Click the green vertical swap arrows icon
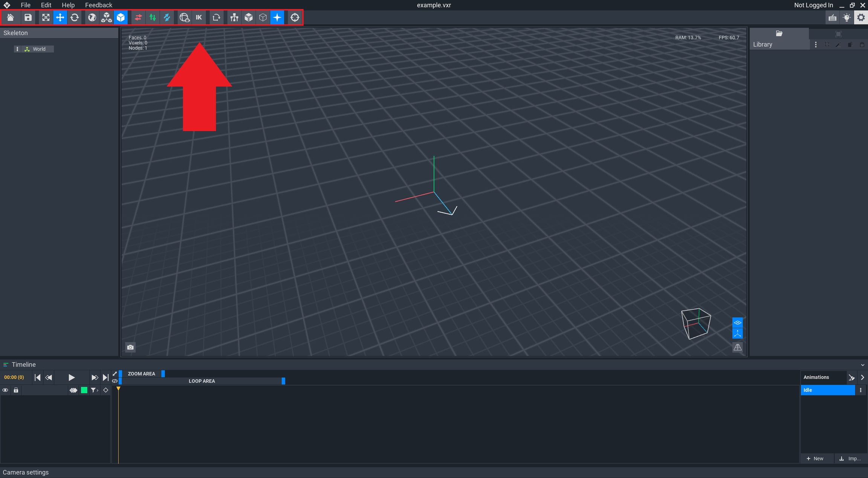 153,17
